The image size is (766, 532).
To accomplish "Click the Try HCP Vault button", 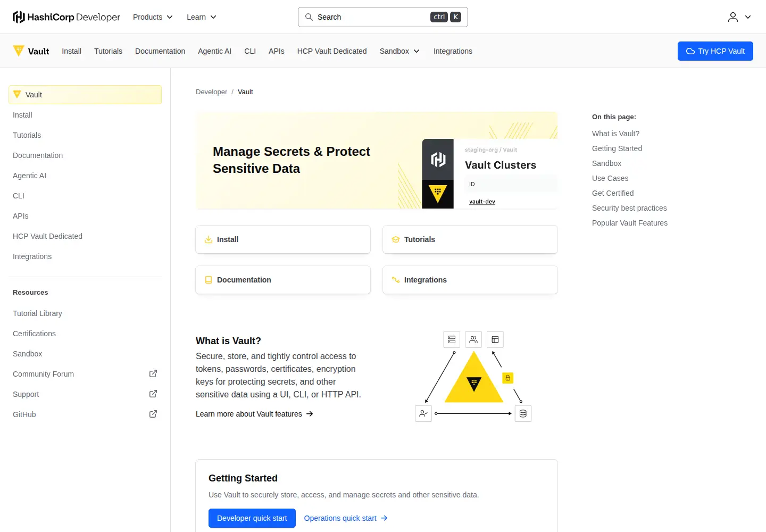I will tap(715, 51).
